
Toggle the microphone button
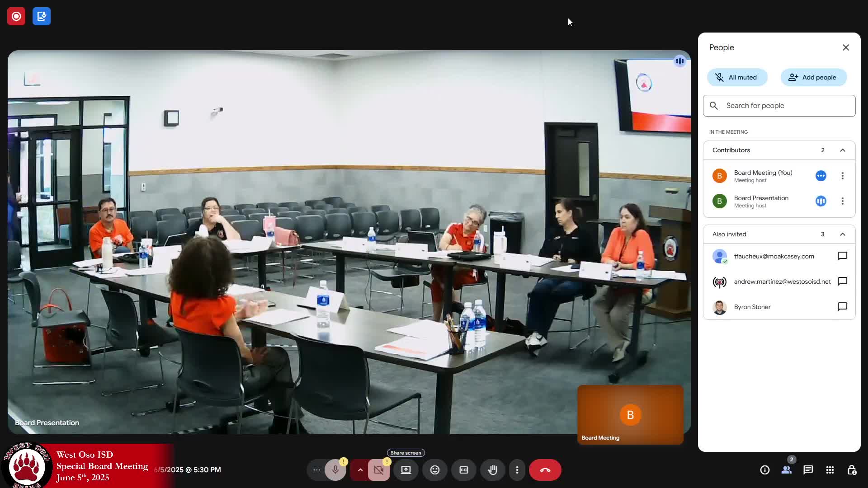335,470
